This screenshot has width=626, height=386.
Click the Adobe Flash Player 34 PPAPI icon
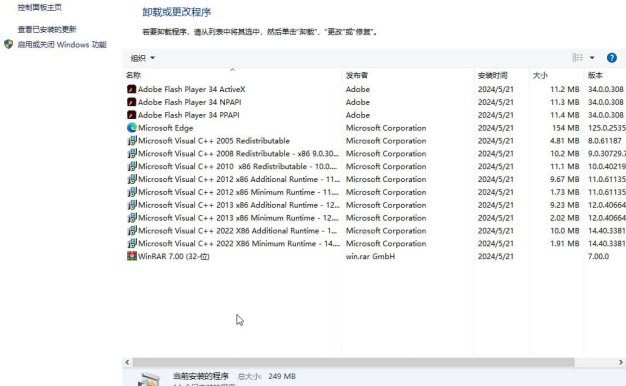coord(131,115)
